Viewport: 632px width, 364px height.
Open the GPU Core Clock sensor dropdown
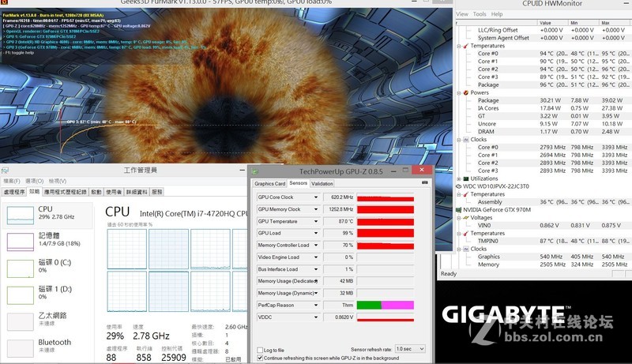pos(316,197)
